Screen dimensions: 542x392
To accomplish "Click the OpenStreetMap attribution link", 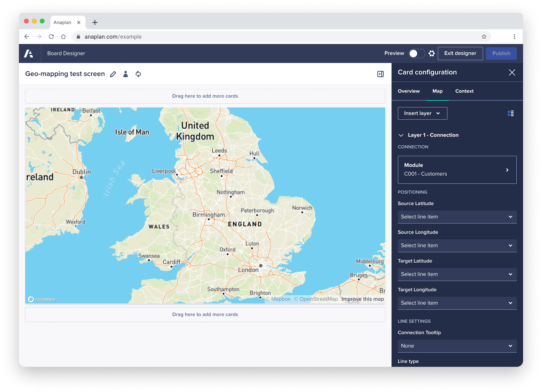I will point(316,299).
